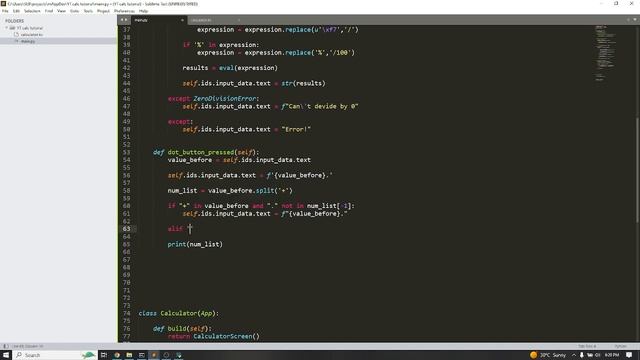Show hidden system tray icons
Screen dimensions: 640x360
point(574,355)
